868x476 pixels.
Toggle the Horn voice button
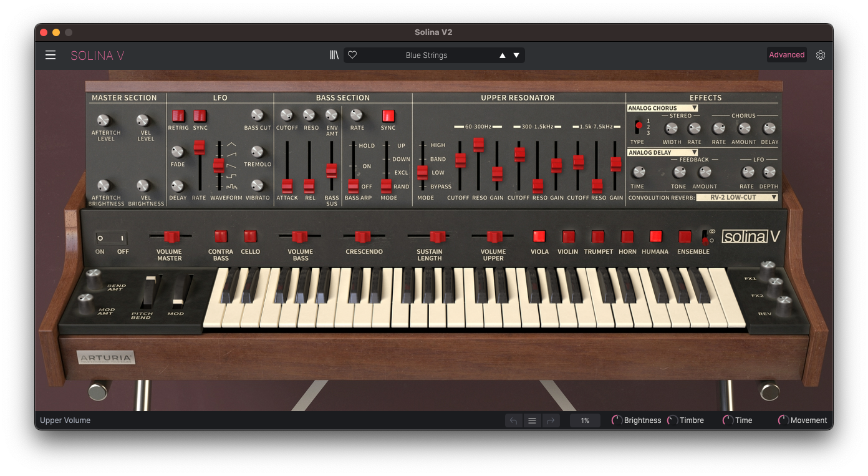tap(627, 236)
